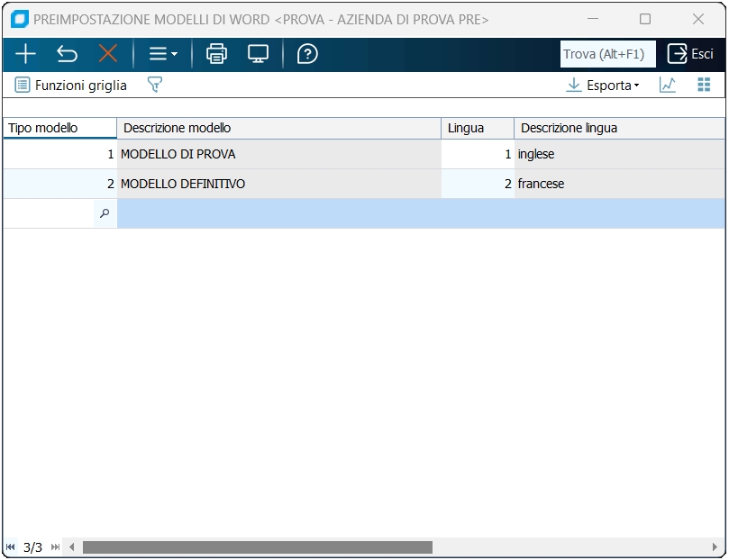
Task: Open Funzioni griglia menu
Action: point(70,86)
